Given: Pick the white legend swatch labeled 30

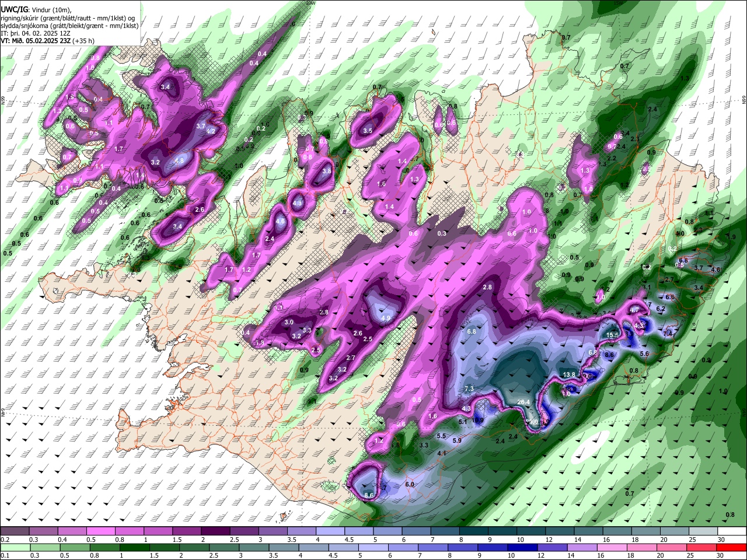Looking at the screenshot, I should point(731,531).
